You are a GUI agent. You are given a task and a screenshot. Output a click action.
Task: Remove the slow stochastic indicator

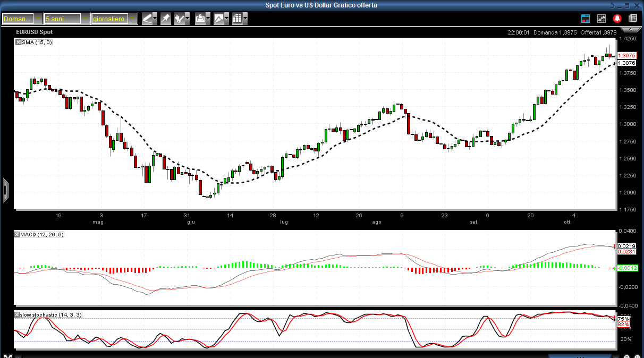click(x=17, y=315)
